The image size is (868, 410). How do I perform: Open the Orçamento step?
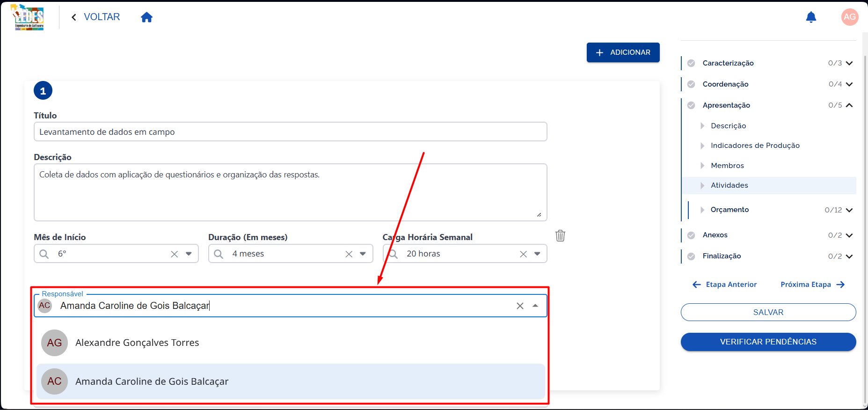[729, 210]
